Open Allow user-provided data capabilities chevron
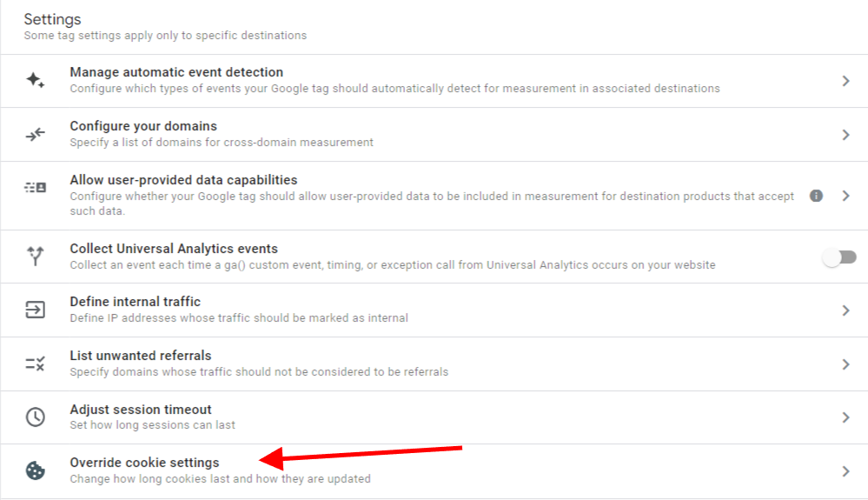Screen dimensions: 868x500 tap(846, 196)
